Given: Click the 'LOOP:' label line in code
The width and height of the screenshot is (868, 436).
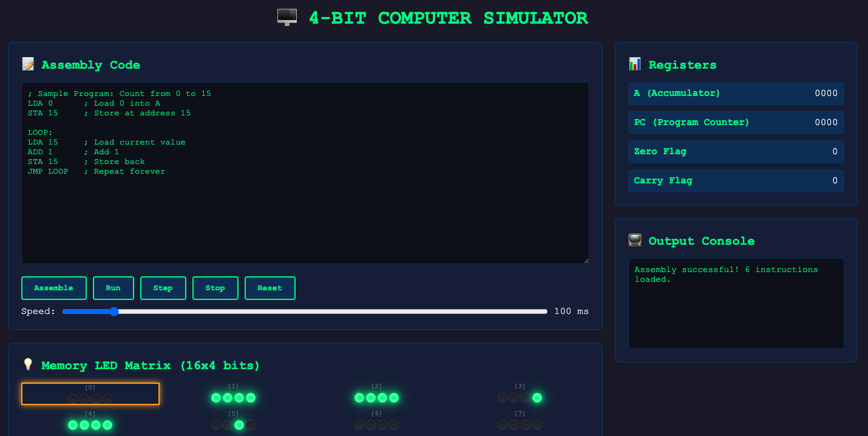Looking at the screenshot, I should pyautogui.click(x=40, y=132).
